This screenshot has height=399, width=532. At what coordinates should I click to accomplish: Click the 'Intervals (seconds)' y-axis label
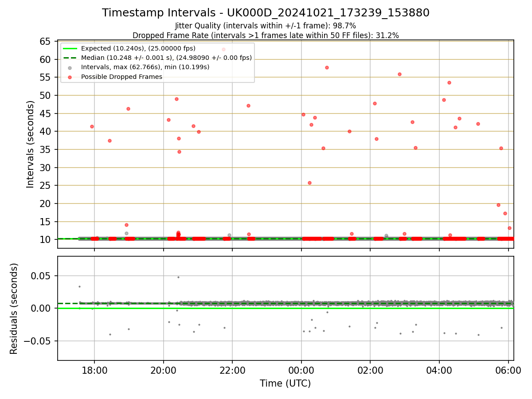click(x=30, y=144)
